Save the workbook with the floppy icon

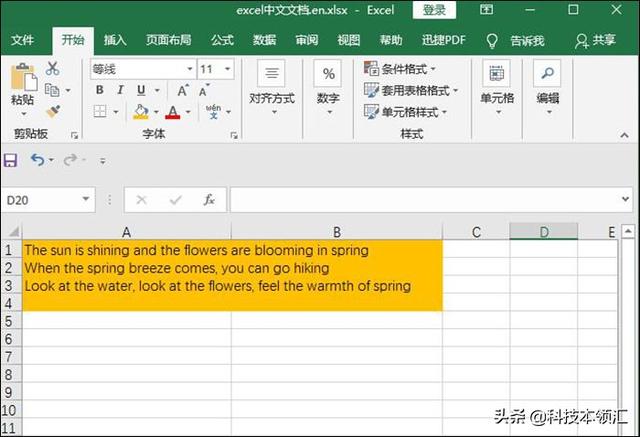pos(10,160)
